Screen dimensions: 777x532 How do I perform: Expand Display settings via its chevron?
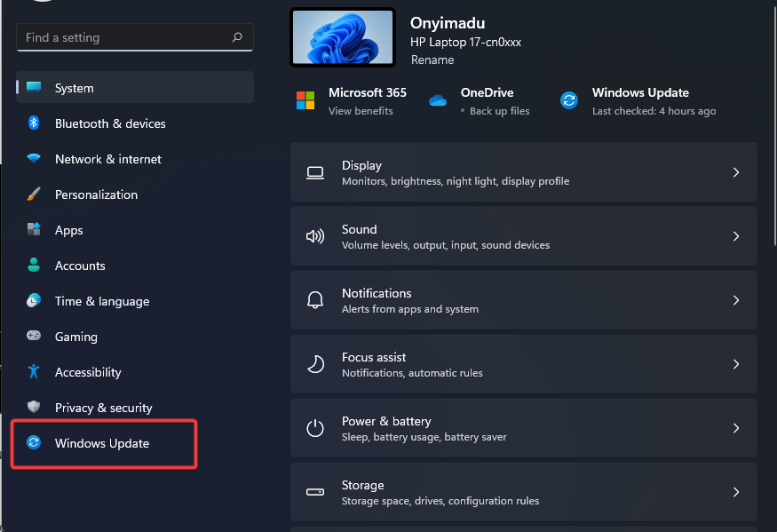coord(736,172)
